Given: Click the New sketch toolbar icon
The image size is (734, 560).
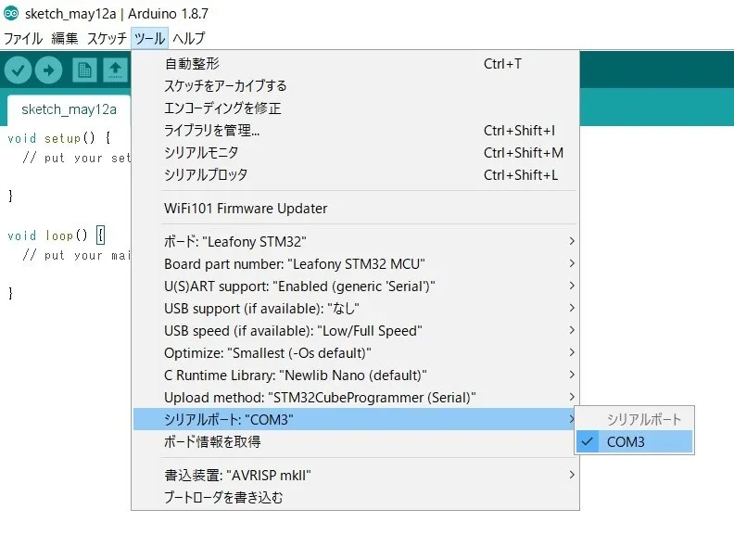Looking at the screenshot, I should (84, 70).
